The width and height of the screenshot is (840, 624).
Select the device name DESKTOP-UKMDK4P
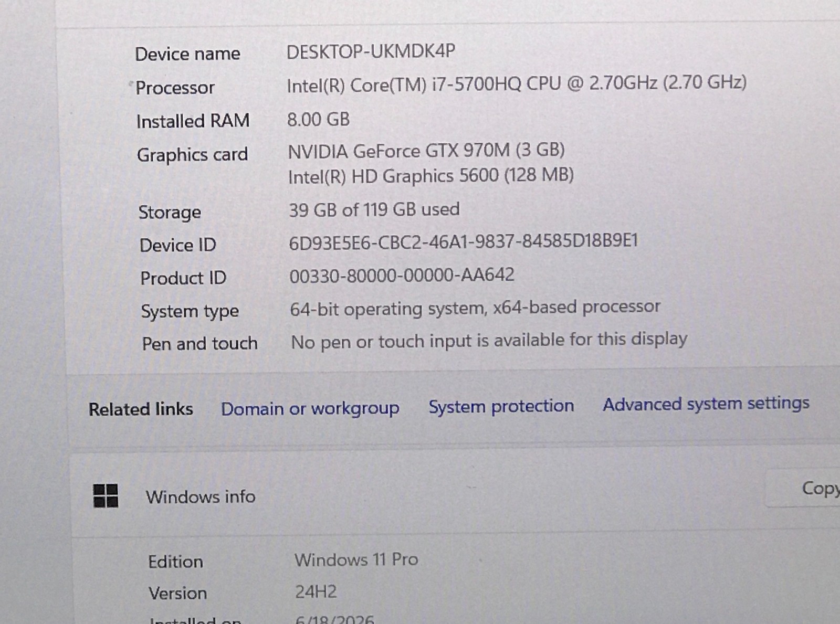[371, 51]
